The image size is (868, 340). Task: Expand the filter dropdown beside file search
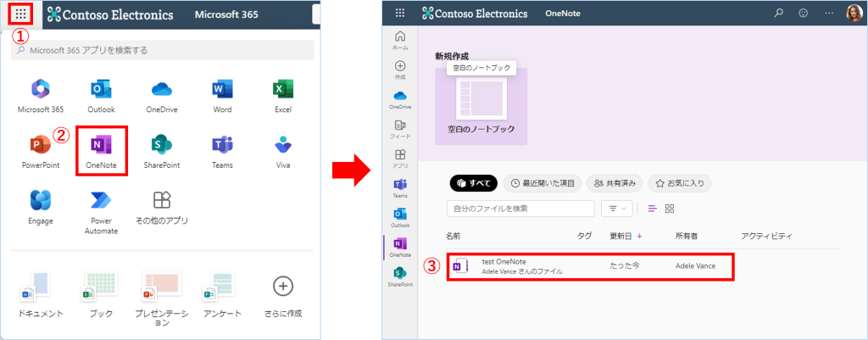616,209
